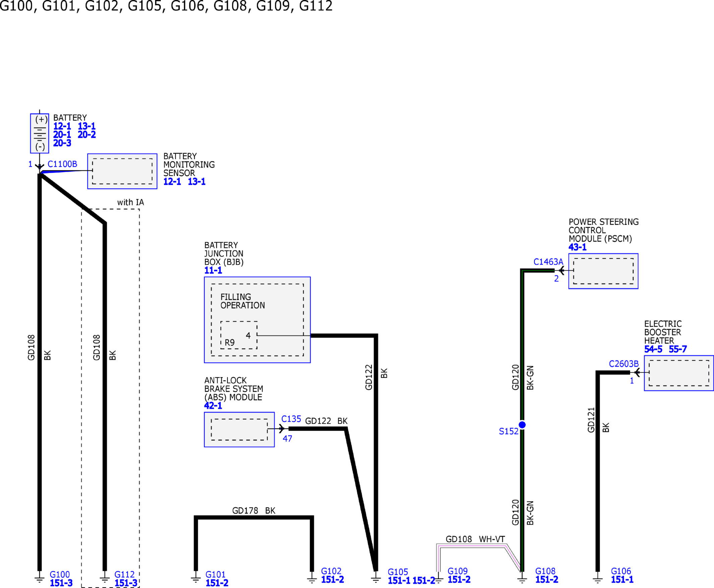Click the C1463A connector label
Image resolution: width=714 pixels, height=588 pixels.
point(548,262)
